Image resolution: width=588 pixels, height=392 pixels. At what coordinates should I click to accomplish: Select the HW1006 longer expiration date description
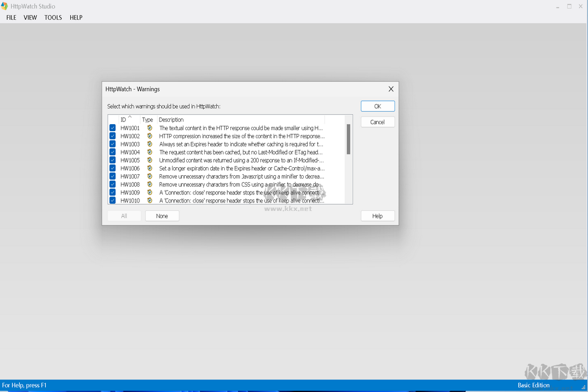[242, 168]
